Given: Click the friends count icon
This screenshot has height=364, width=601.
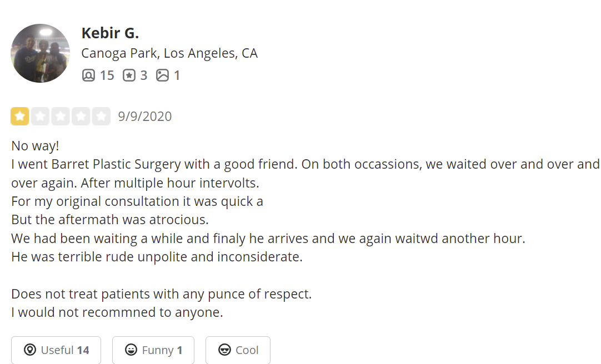Looking at the screenshot, I should (x=88, y=75).
